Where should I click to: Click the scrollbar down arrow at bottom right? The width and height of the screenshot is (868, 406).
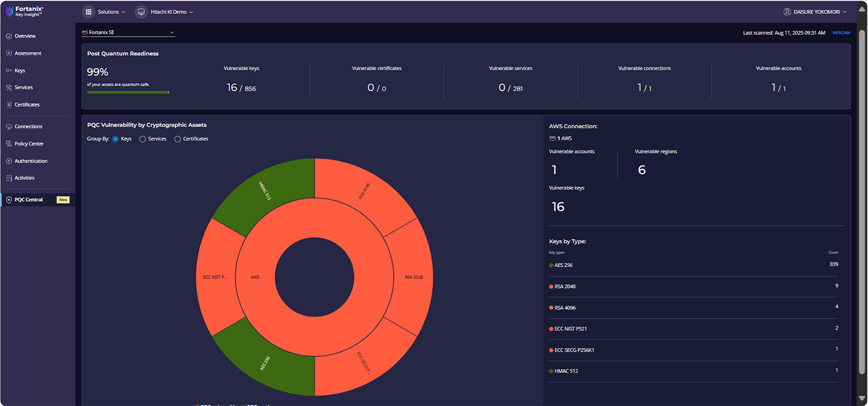click(862, 399)
